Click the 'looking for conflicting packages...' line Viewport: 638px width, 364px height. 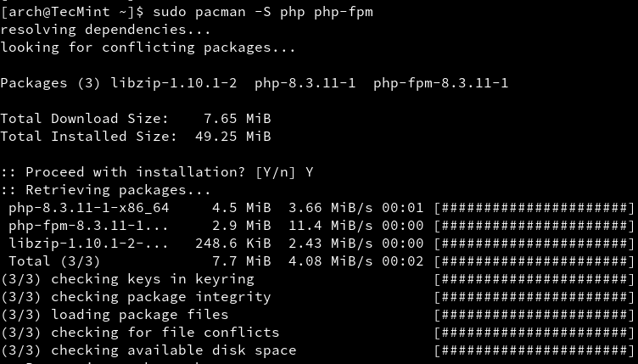148,48
